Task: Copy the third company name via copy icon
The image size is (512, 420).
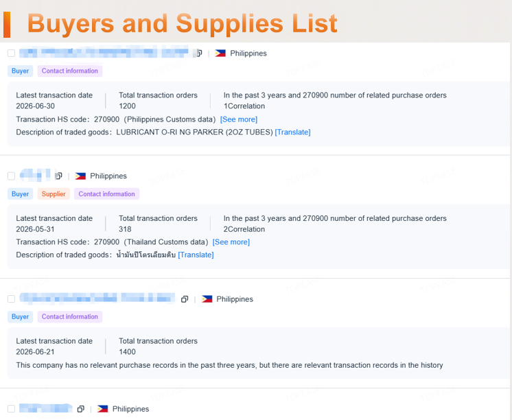Action: tap(185, 299)
